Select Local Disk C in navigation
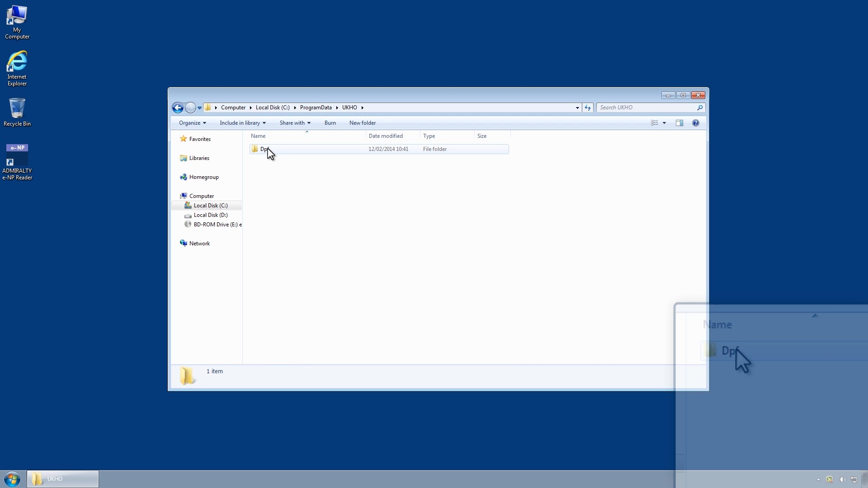Viewport: 868px width, 488px height. tap(210, 205)
